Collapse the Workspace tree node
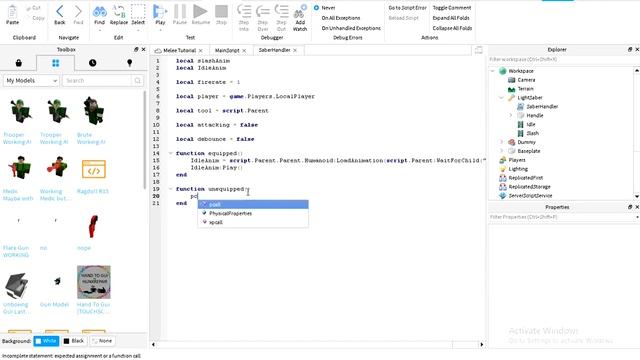This screenshot has height=360, width=640. click(x=493, y=71)
